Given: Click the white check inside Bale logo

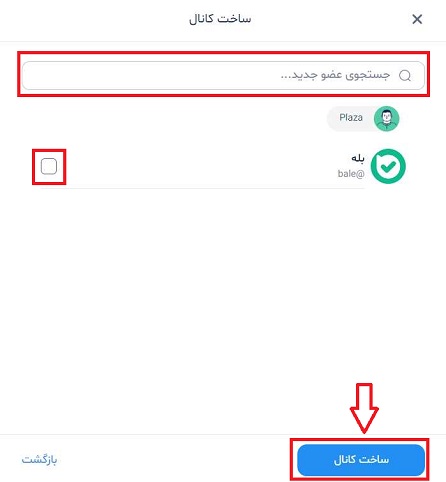Looking at the screenshot, I should (x=388, y=166).
